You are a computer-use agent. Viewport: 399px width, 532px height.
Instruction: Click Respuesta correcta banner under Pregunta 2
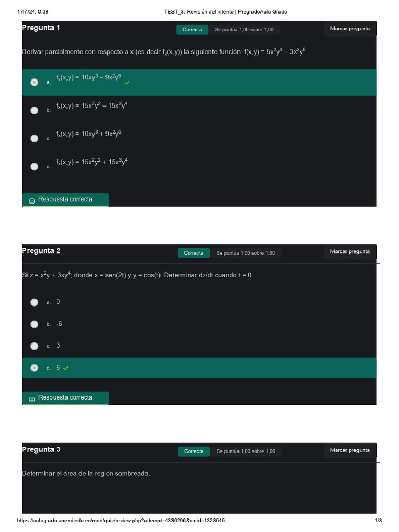pos(65,398)
